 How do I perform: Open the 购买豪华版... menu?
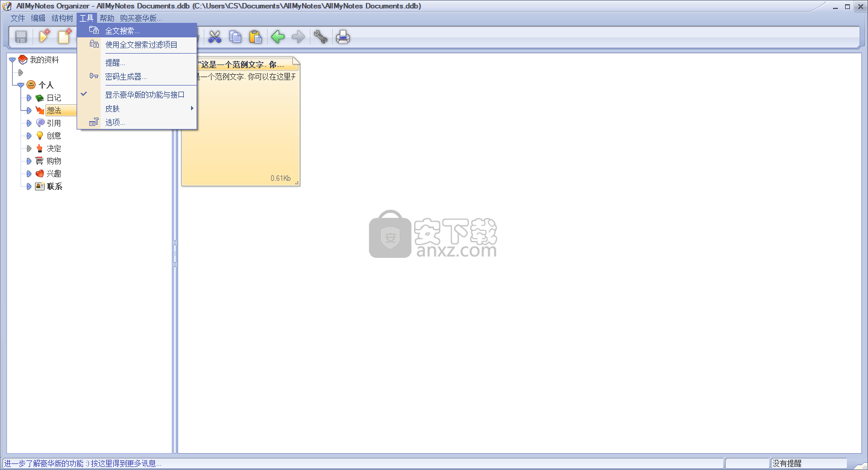click(141, 18)
